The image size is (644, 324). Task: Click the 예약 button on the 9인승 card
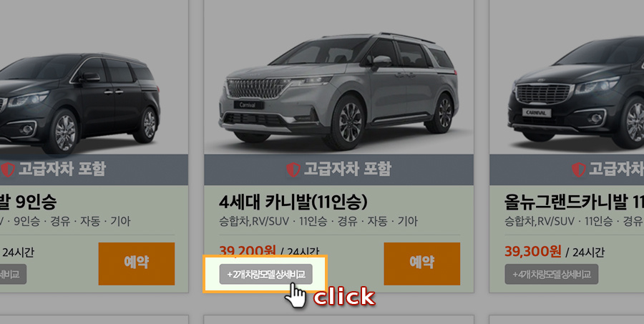(137, 264)
